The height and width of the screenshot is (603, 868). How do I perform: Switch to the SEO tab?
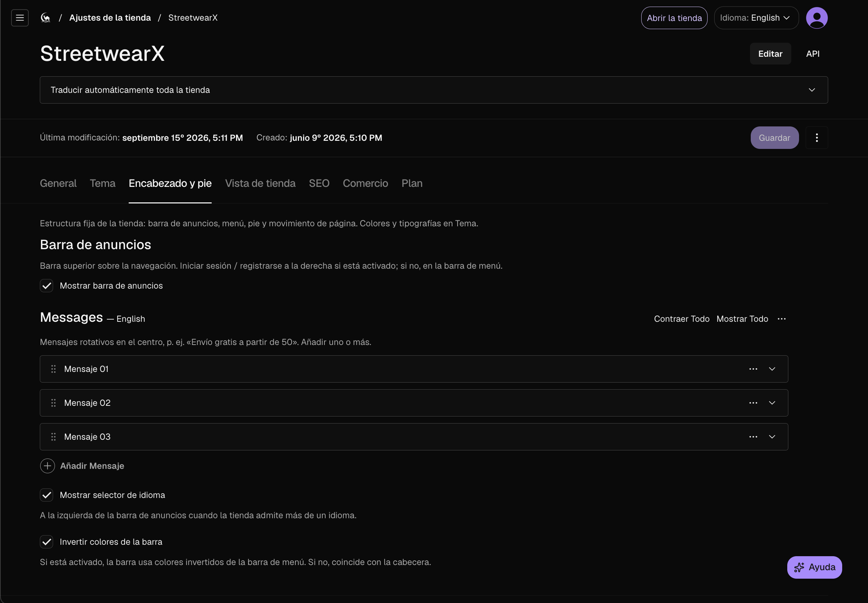(x=319, y=183)
